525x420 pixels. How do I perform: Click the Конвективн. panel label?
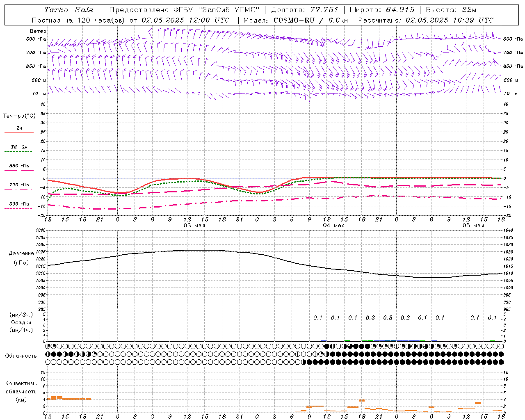pyautogui.click(x=21, y=383)
